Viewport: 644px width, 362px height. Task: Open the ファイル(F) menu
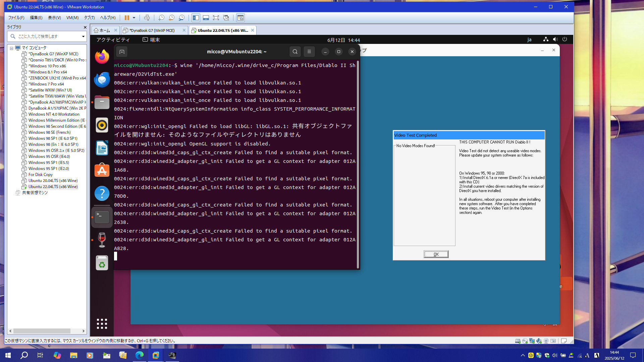pos(16,18)
